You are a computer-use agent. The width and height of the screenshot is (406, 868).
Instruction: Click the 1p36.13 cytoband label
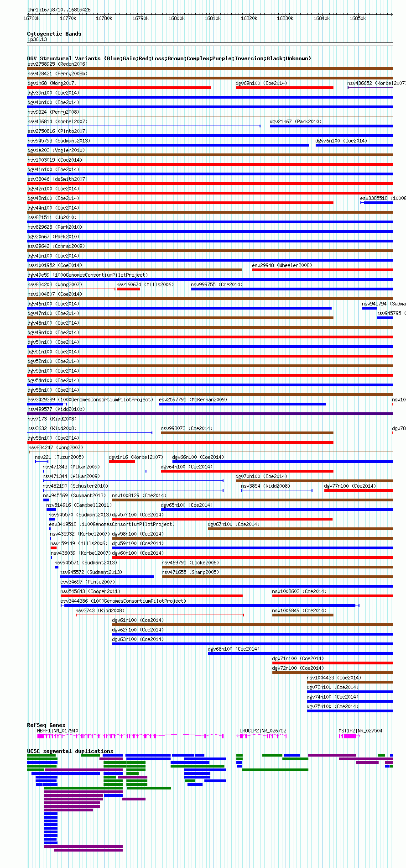37,39
